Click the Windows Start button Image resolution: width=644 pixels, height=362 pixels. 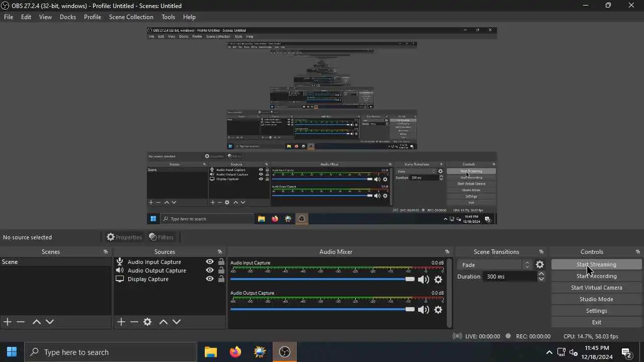[12, 352]
